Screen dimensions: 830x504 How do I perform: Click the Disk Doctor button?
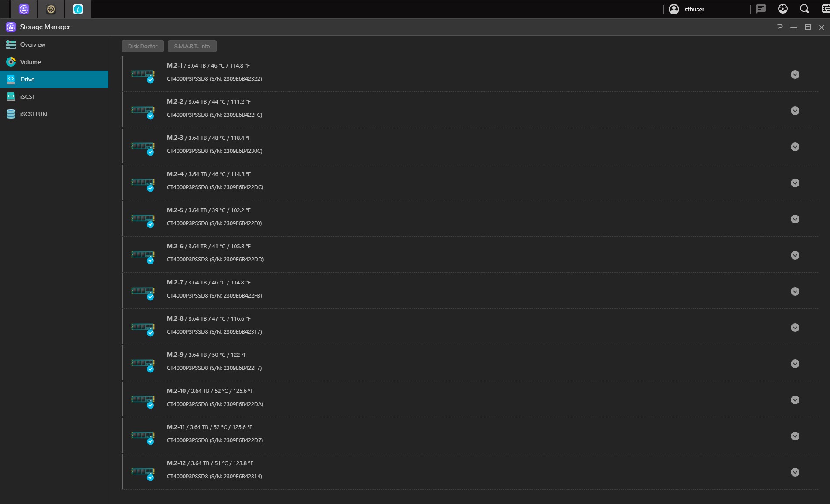click(143, 46)
